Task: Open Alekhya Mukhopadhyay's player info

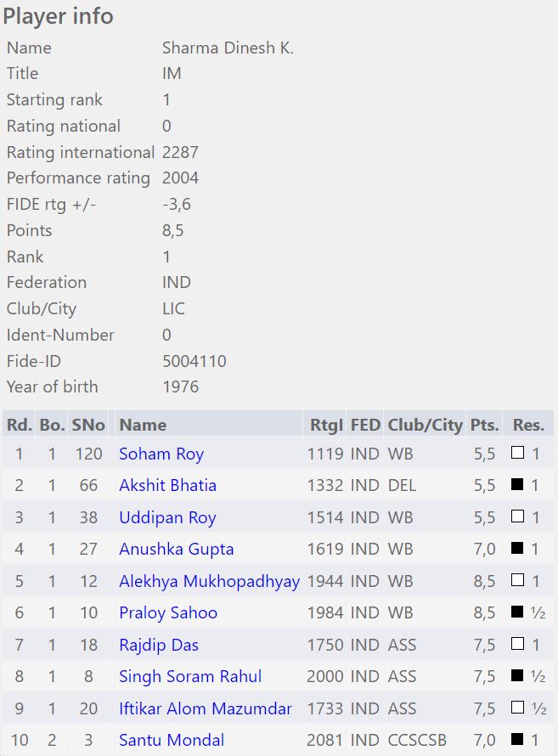Action: point(209,581)
